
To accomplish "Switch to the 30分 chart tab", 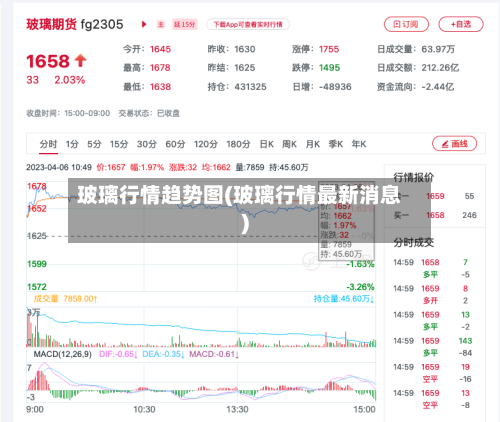I will (147, 144).
